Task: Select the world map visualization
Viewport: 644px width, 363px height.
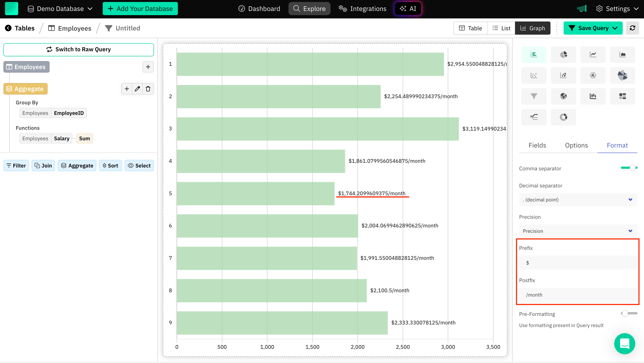Action: [x=563, y=96]
